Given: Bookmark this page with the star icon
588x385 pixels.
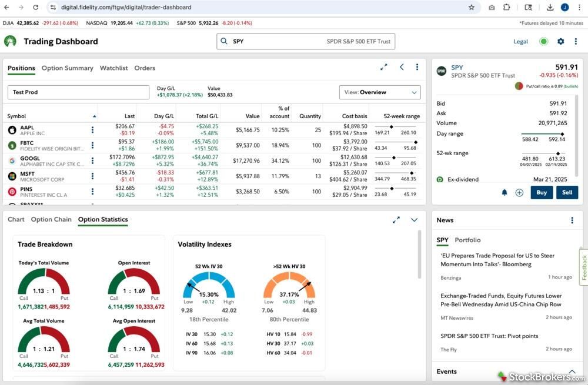Looking at the screenshot, I should (471, 8).
